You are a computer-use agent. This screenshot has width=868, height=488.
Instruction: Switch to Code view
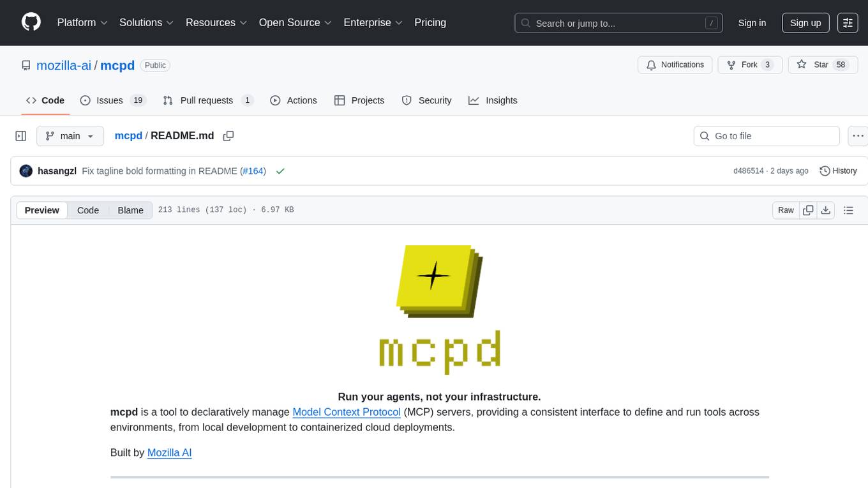tap(88, 210)
